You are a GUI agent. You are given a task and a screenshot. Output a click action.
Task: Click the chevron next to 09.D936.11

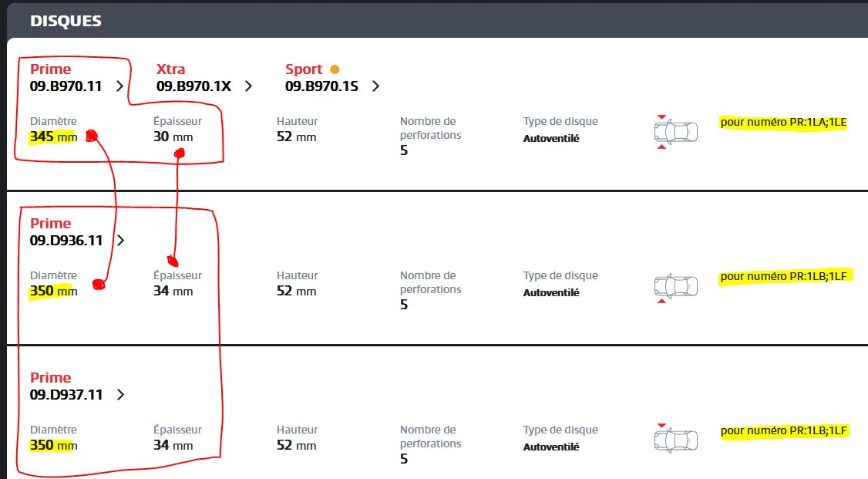pyautogui.click(x=121, y=241)
